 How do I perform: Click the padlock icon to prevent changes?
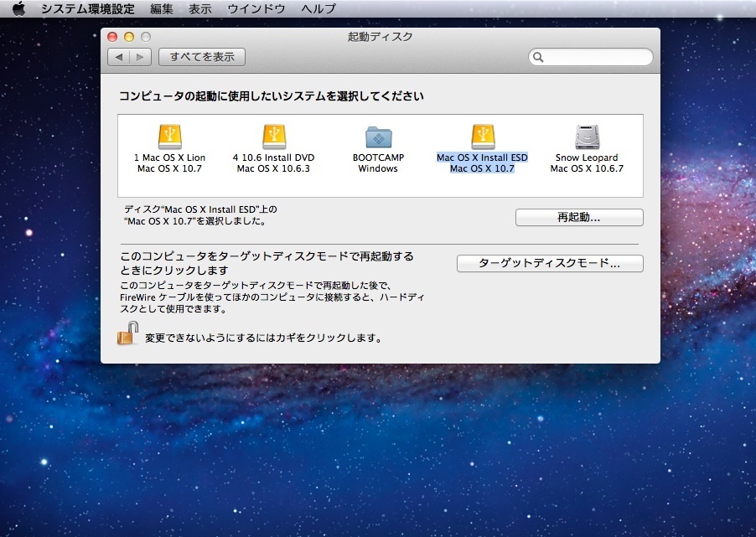(127, 334)
